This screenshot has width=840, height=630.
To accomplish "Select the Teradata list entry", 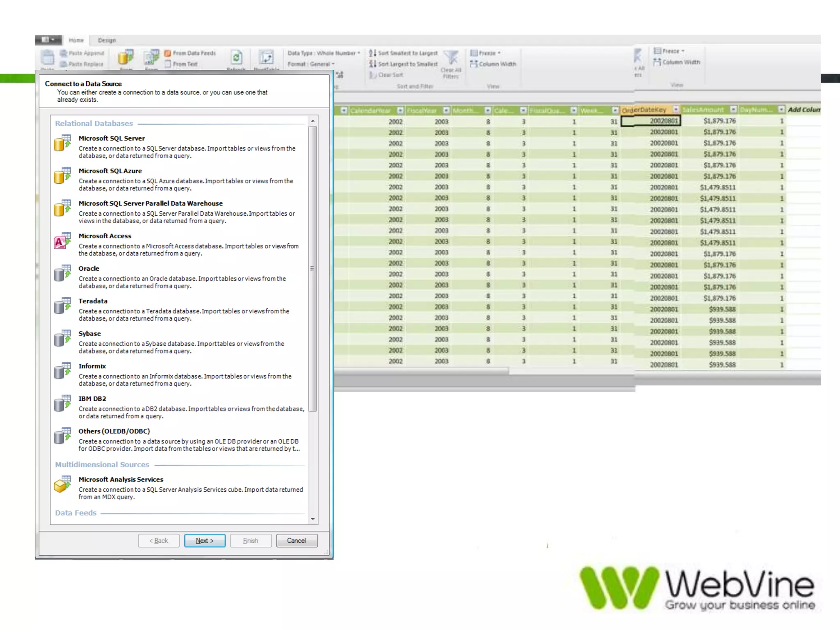I will click(93, 301).
